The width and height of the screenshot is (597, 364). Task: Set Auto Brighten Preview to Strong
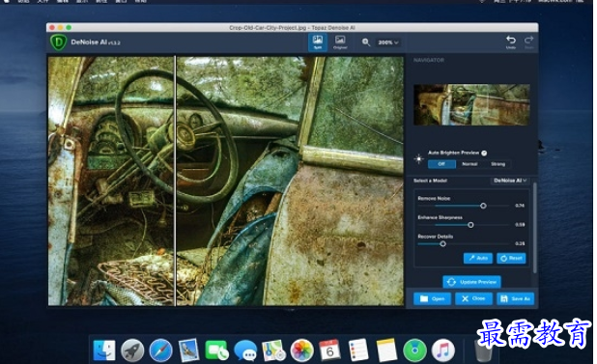tap(497, 164)
